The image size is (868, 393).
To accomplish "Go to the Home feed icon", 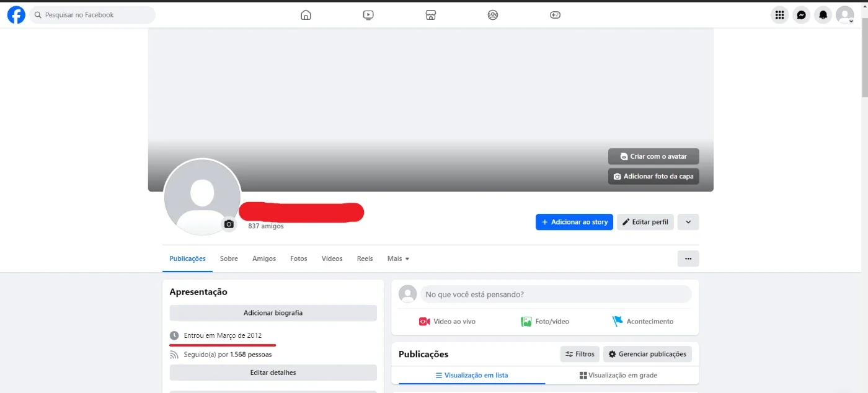I will click(306, 15).
